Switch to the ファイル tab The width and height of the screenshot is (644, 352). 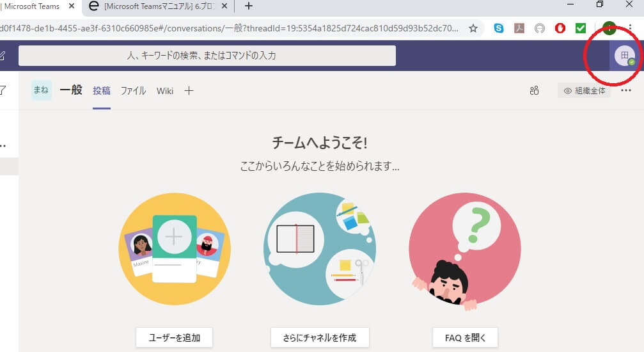134,91
